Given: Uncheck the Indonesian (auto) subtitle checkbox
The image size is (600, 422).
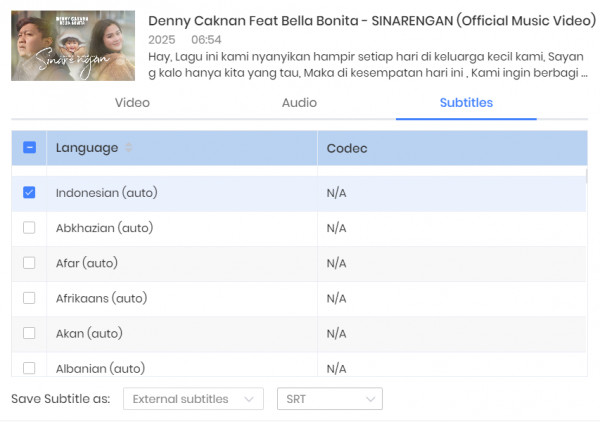Looking at the screenshot, I should point(29,192).
